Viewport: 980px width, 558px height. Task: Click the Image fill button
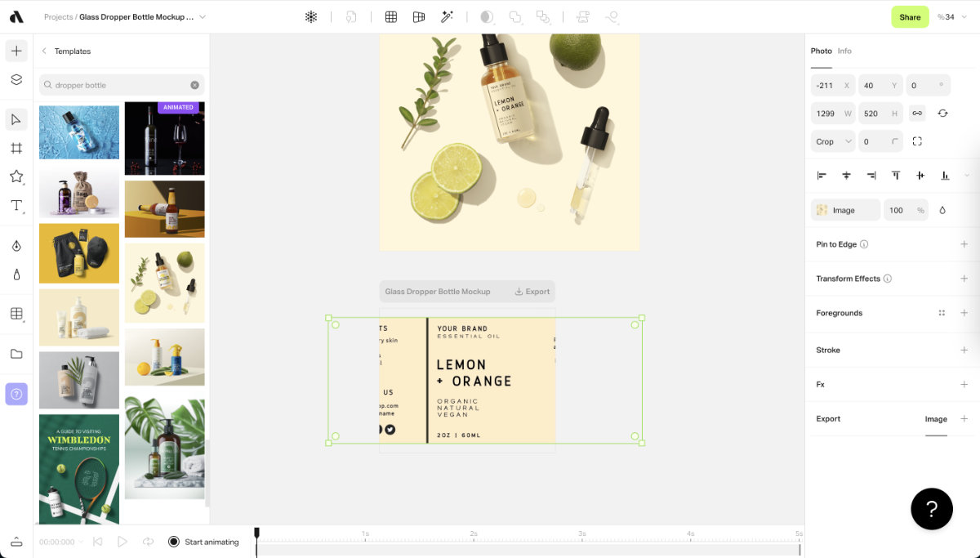[845, 210]
